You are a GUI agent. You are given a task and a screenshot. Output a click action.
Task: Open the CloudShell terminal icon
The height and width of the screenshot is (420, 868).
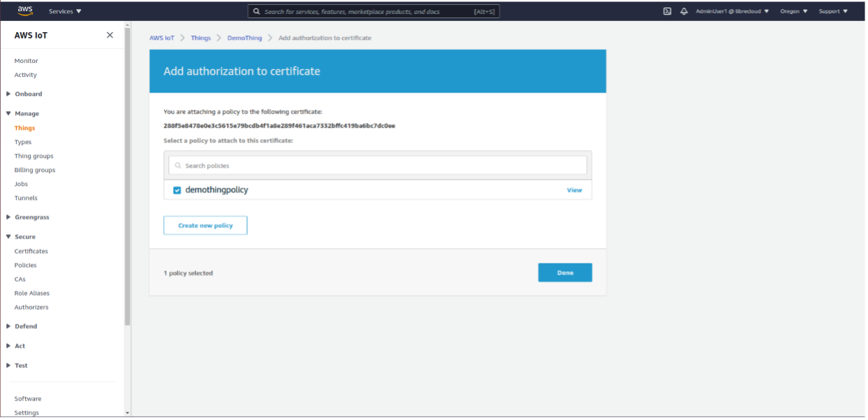pyautogui.click(x=667, y=11)
